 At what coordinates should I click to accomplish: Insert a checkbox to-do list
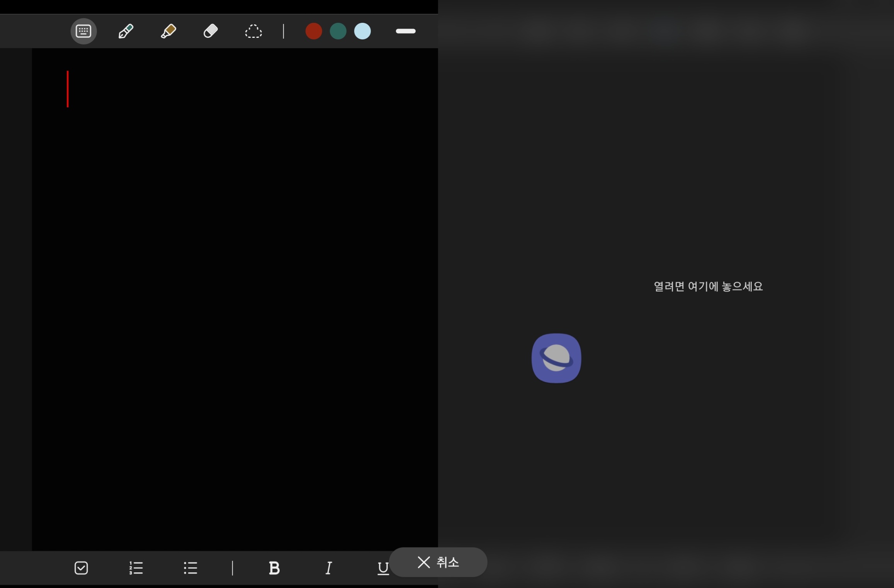click(81, 568)
